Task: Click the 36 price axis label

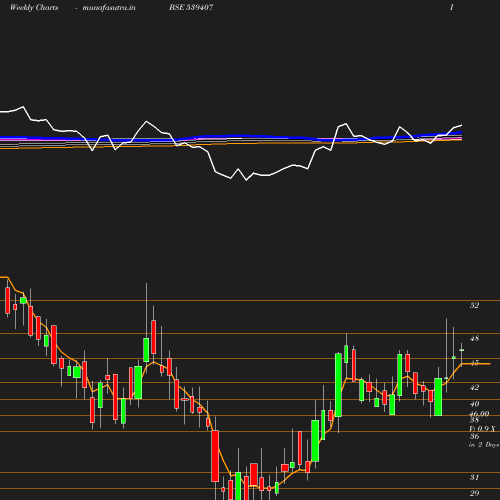Action: tap(474, 436)
